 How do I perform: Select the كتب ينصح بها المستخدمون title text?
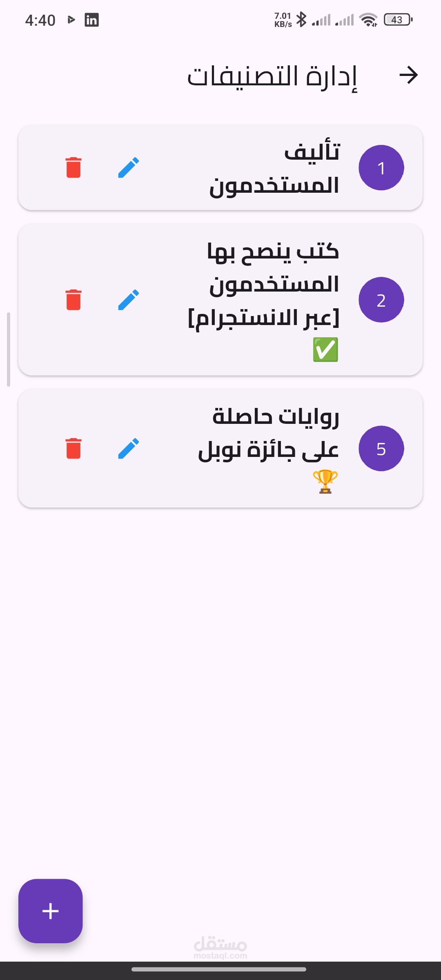point(264,284)
